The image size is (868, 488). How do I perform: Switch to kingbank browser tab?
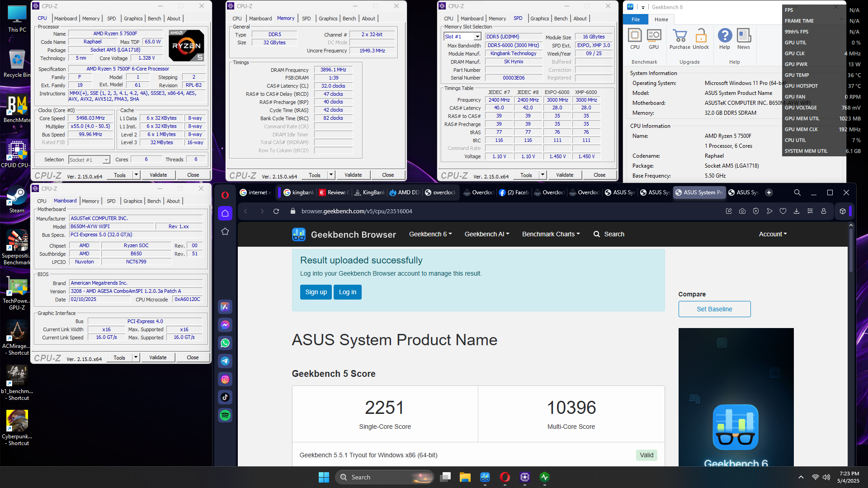(x=298, y=192)
